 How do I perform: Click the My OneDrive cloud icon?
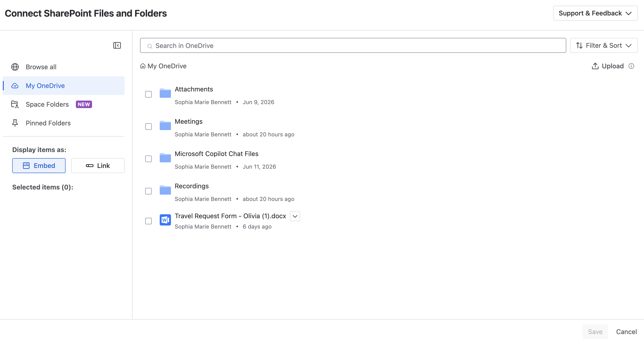[15, 86]
